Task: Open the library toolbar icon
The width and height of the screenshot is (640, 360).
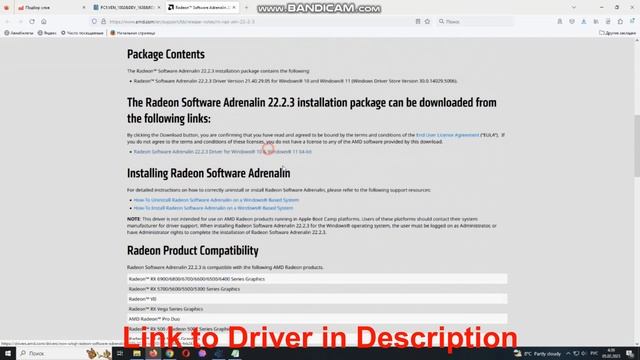Action: click(x=596, y=21)
